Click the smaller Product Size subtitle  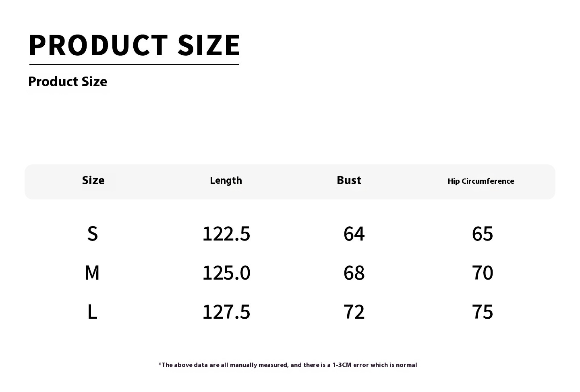coord(68,82)
